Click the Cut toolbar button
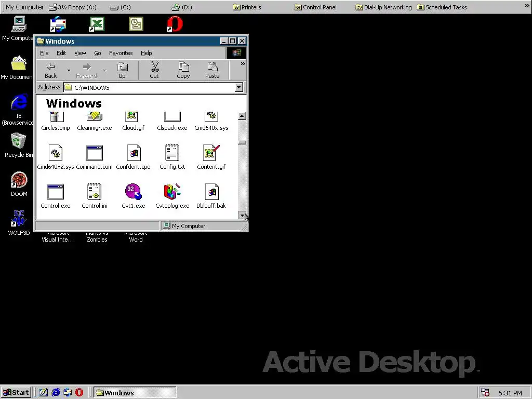Image resolution: width=532 pixels, height=399 pixels. coord(154,71)
